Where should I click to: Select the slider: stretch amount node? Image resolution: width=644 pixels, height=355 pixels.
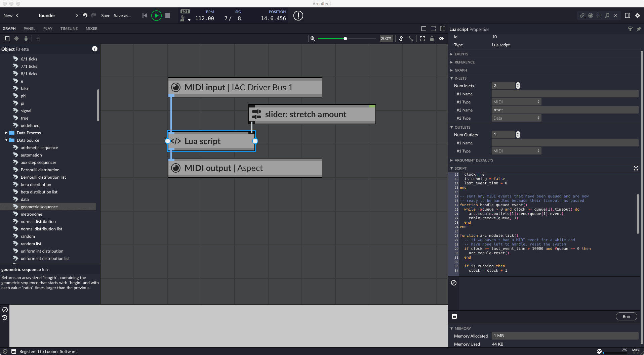tap(312, 114)
